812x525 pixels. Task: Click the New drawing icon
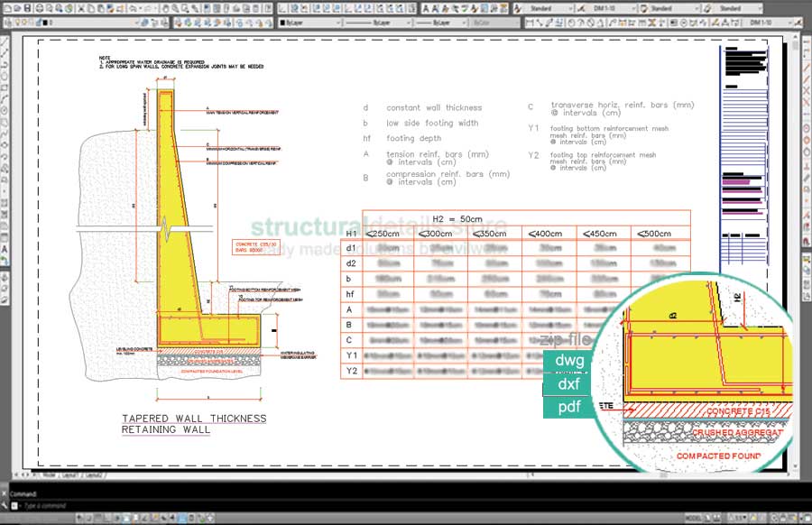point(7,8)
